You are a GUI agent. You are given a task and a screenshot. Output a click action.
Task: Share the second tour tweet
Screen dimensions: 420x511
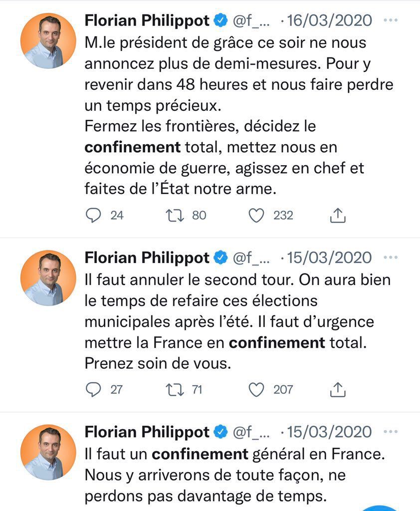pos(338,389)
